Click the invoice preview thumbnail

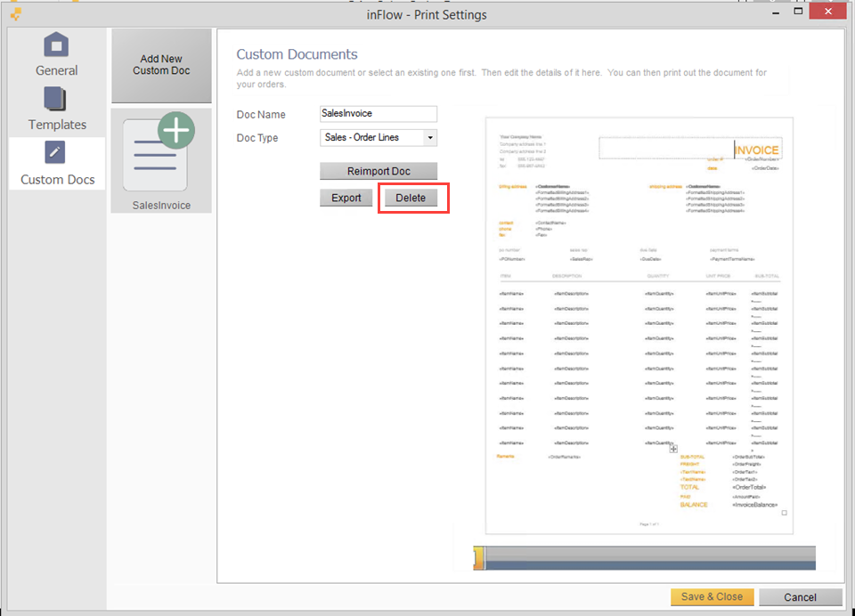pyautogui.click(x=639, y=326)
